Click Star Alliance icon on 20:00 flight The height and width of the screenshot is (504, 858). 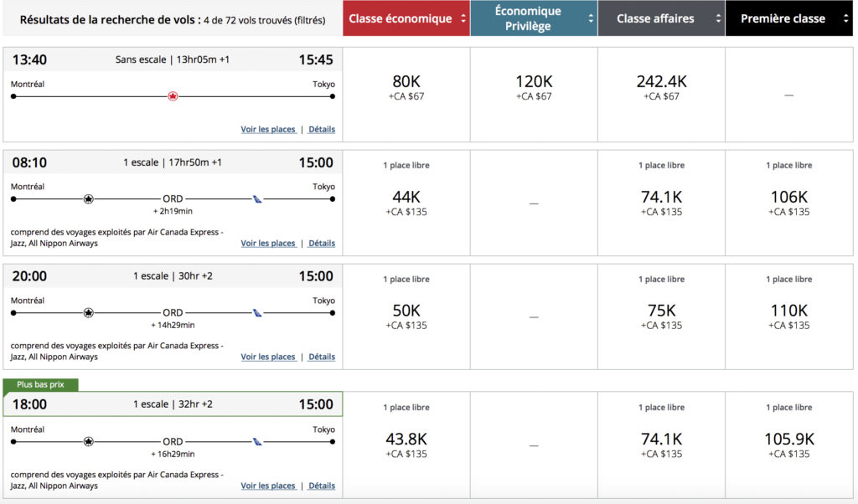pyautogui.click(x=89, y=313)
